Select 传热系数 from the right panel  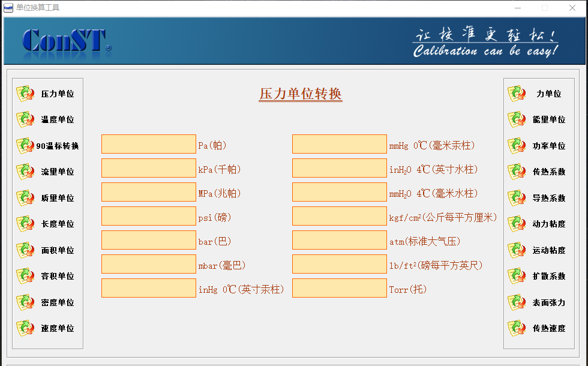tap(548, 172)
